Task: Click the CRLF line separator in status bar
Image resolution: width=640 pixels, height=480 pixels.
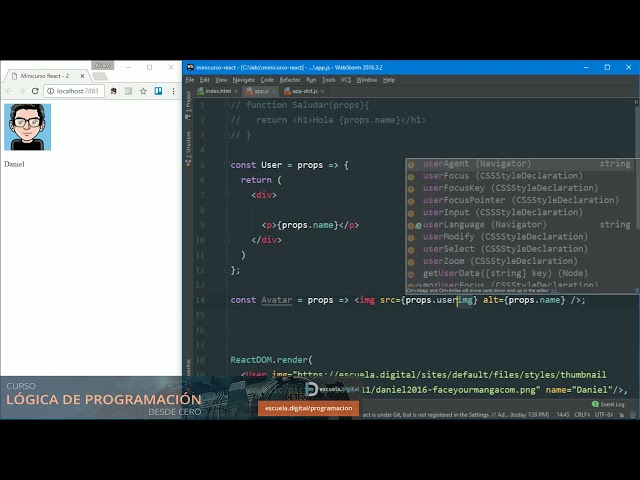Action: click(x=581, y=415)
